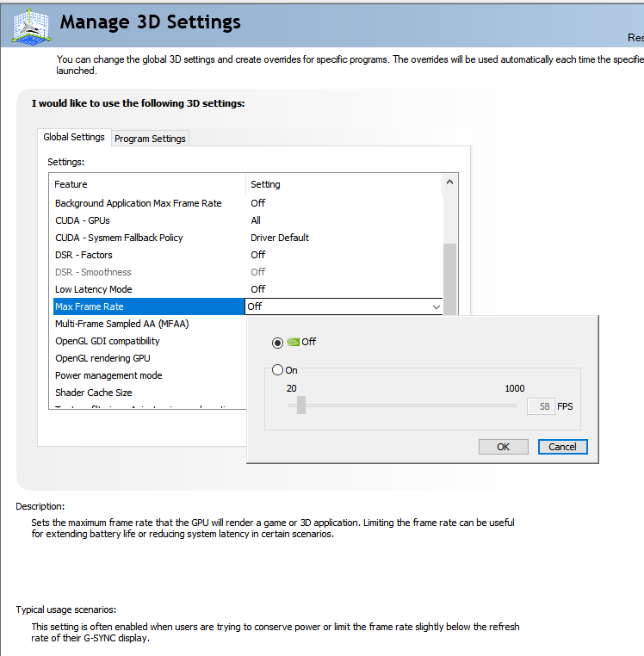This screenshot has height=656, width=644.
Task: Click the All value for CUDA - GPUs
Action: tap(256, 220)
